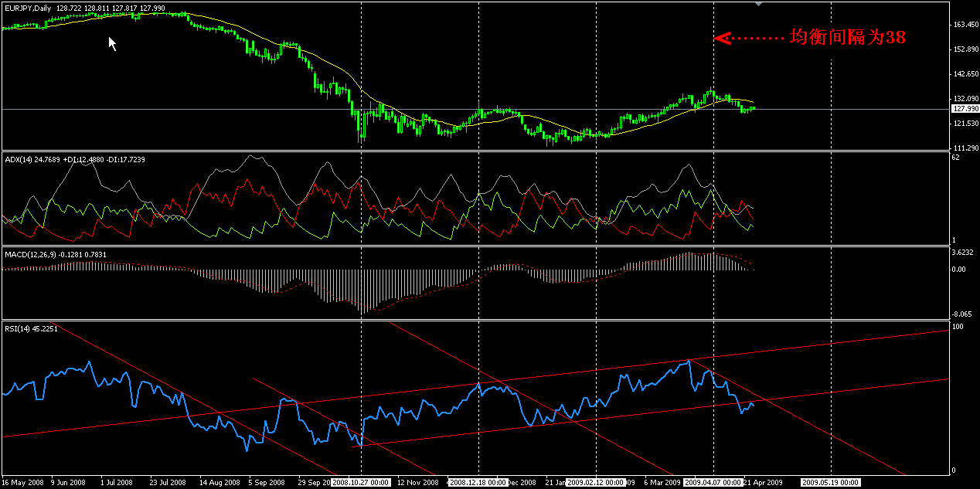980x489 pixels.
Task: Click the chart shift triangle marker at top
Action: coord(758,5)
